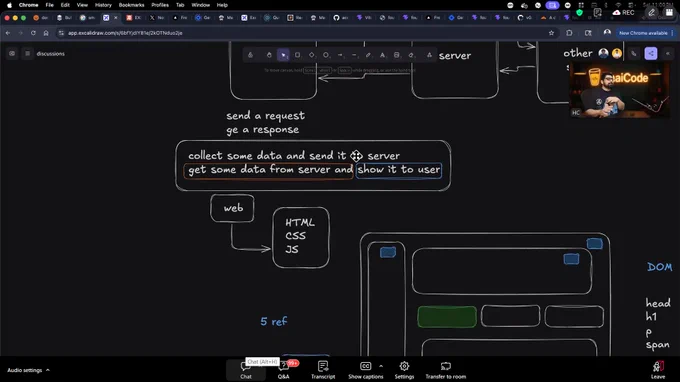
Task: Select the Line drawing tool
Action: pos(354,55)
